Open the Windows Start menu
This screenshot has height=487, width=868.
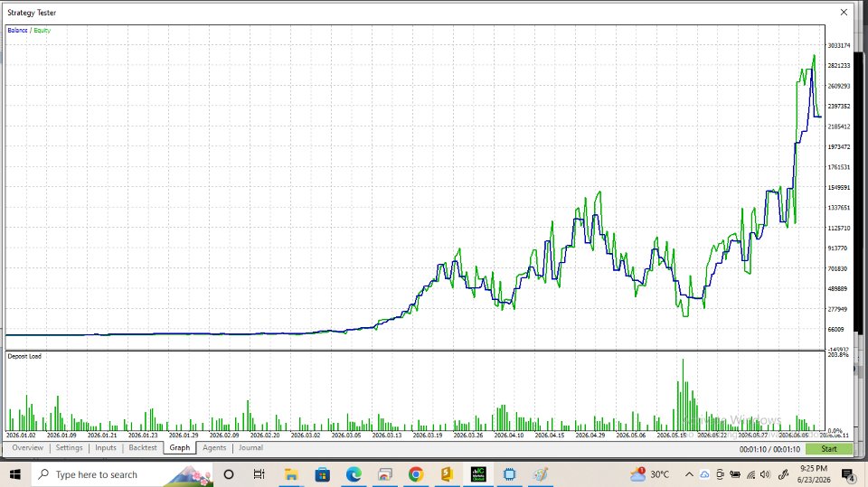15,474
